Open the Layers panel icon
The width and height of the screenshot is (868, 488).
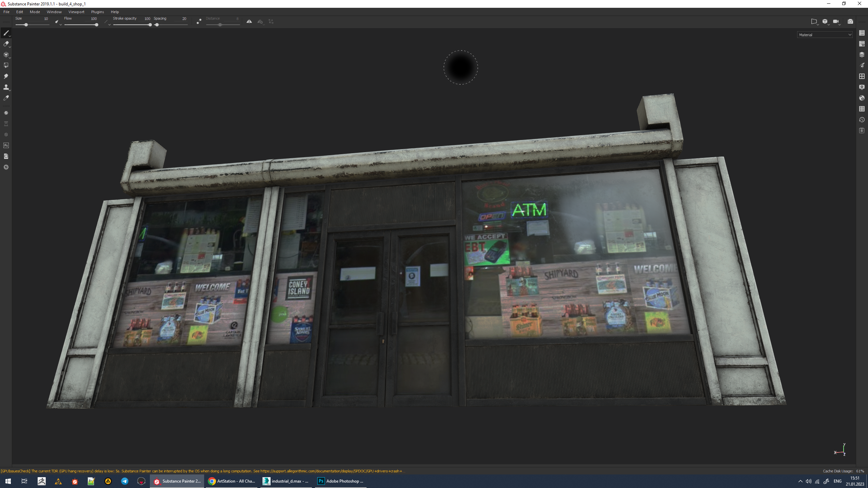(862, 55)
